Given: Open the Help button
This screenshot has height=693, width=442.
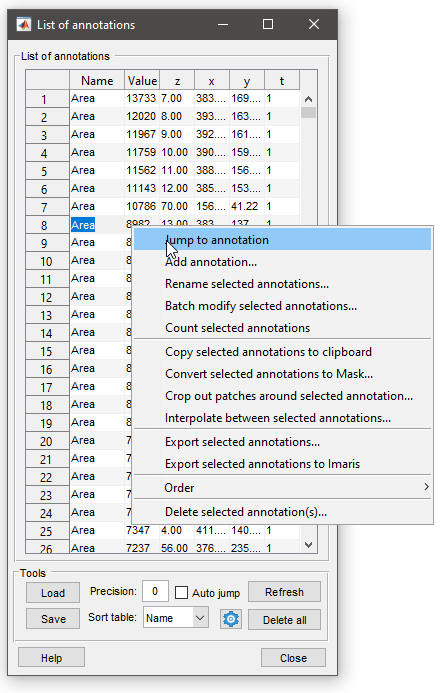Looking at the screenshot, I should 51,658.
